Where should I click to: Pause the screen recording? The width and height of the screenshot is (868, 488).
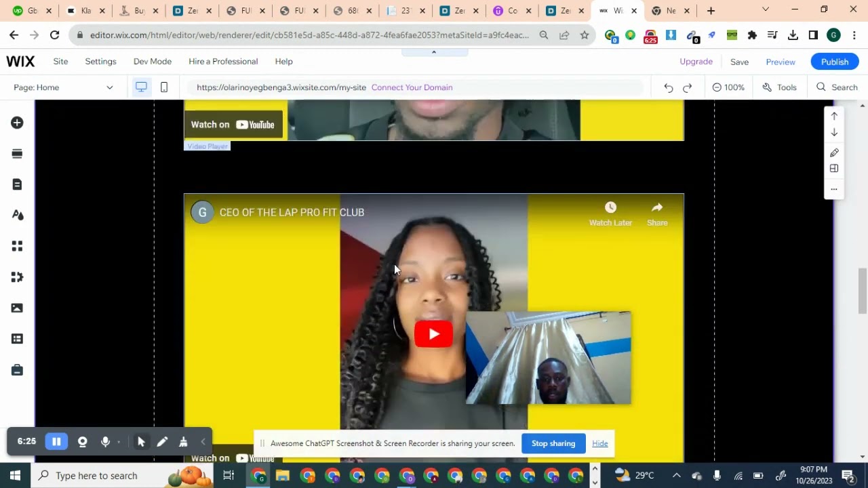coord(56,442)
